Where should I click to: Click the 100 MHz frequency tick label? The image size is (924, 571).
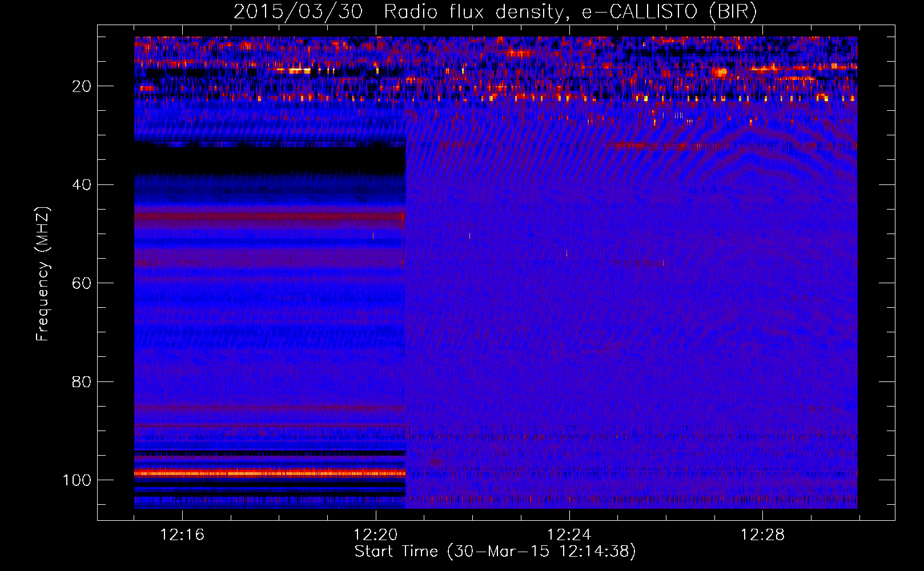[x=77, y=480]
